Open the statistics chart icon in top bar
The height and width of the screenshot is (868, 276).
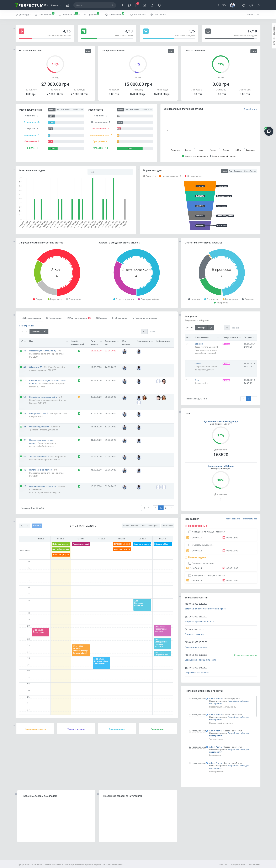click(x=67, y=5)
